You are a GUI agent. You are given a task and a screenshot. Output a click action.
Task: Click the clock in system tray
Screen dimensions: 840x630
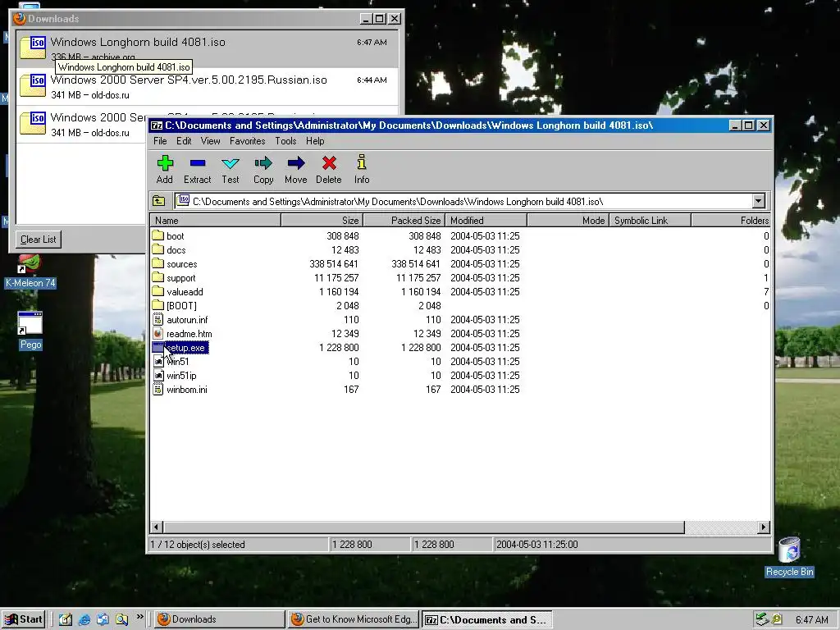click(x=811, y=620)
